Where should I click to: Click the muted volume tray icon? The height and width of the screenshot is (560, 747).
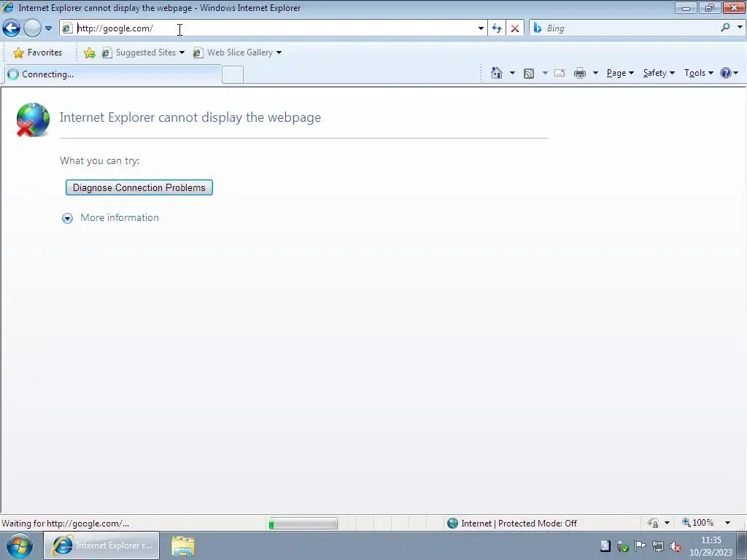point(676,547)
